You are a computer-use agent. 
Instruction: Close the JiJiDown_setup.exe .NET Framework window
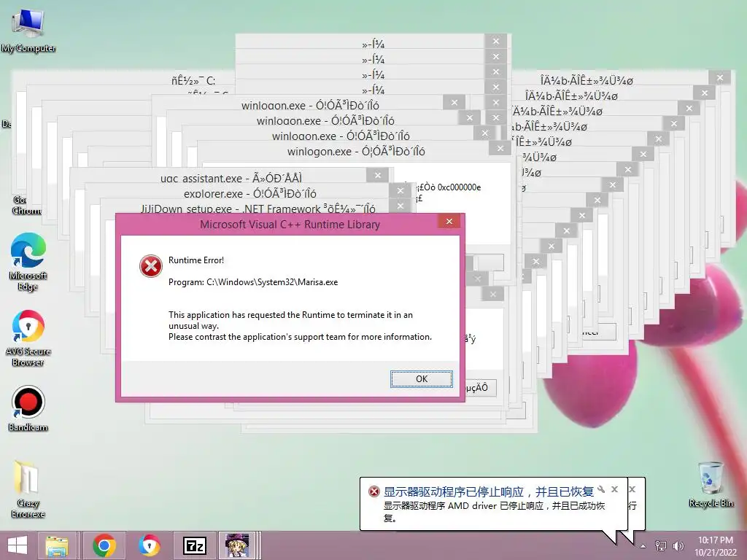400,206
